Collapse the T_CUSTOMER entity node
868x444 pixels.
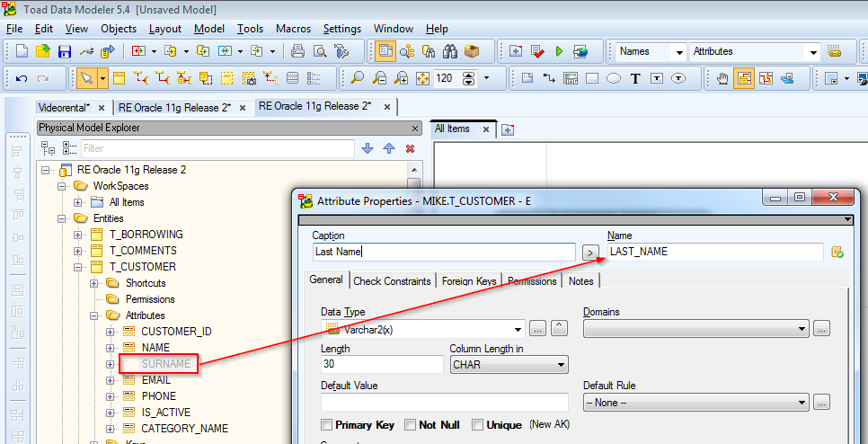(77, 267)
